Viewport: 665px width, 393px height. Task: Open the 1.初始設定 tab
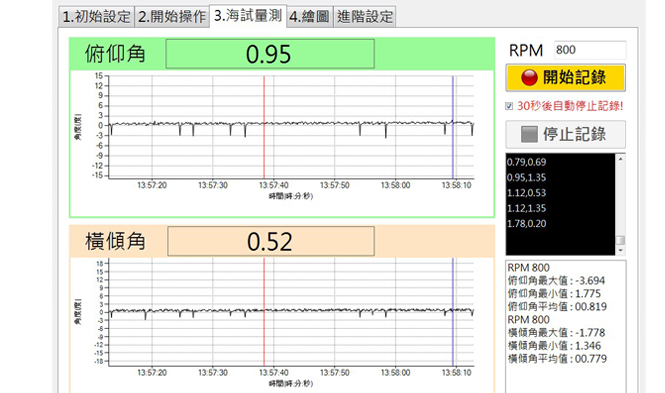(96, 17)
